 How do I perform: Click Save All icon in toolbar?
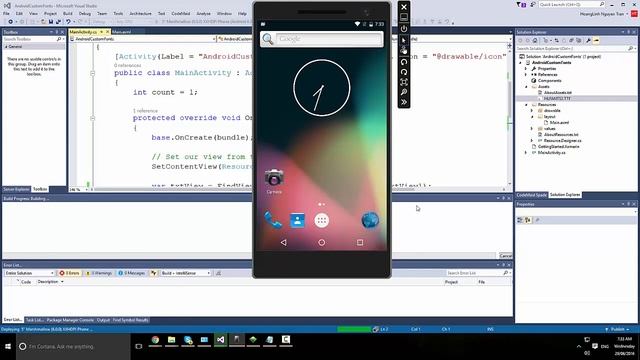pyautogui.click(x=58, y=22)
